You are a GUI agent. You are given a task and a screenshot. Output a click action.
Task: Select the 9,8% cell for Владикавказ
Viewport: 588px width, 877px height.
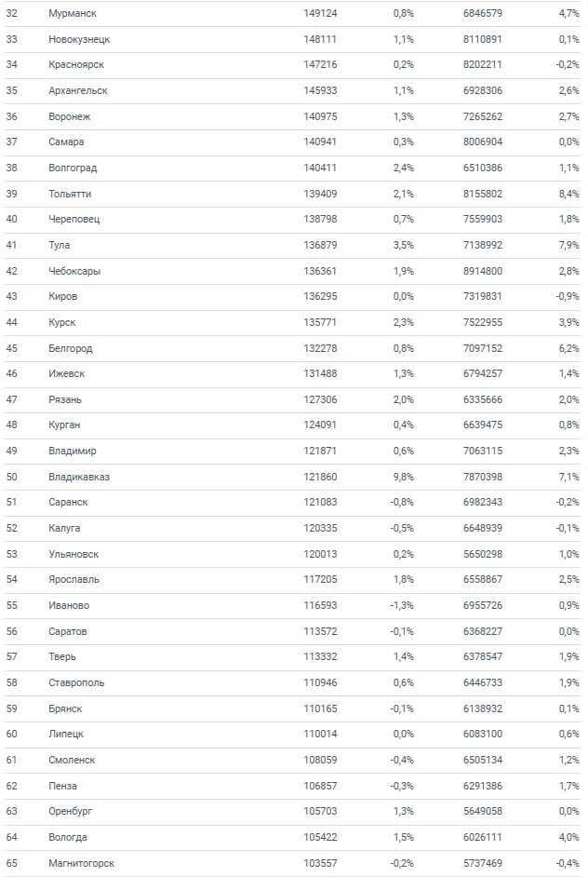[403, 477]
